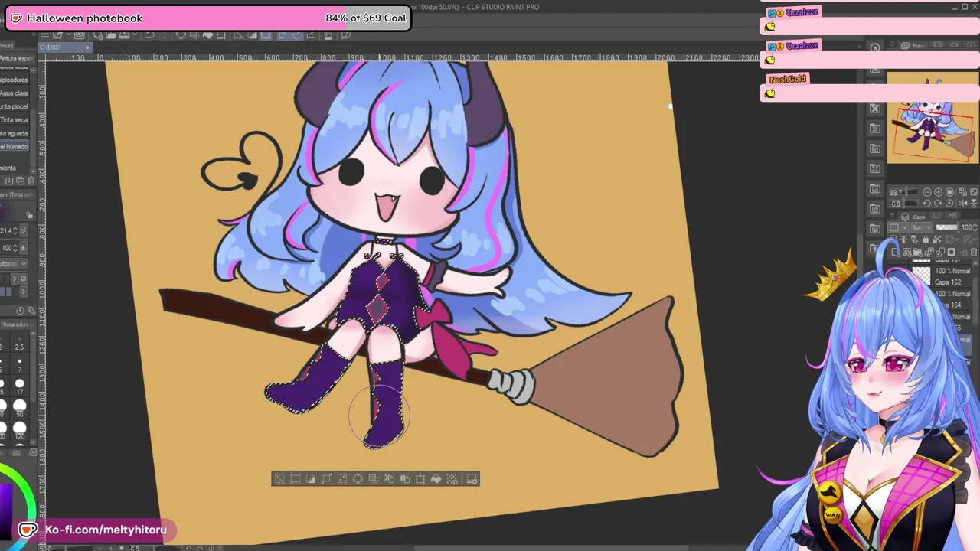Click Scale/Rotate icon in selection launcher
Screen dimensions: 980x551
420,479
